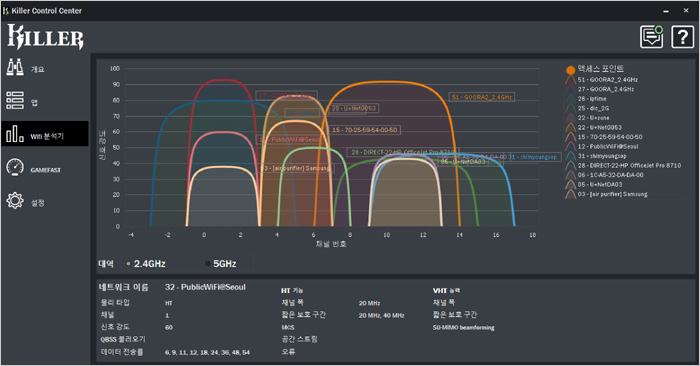Image resolution: width=700 pixels, height=366 pixels.
Task: Click 27 - GOORA_2.4GHz legend curve icon
Action: 570,89
